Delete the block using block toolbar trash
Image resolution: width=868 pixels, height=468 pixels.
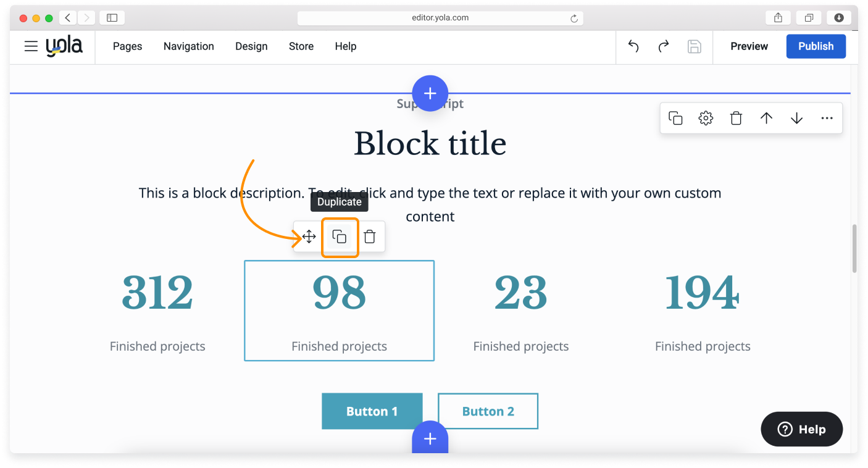pyautogui.click(x=736, y=118)
